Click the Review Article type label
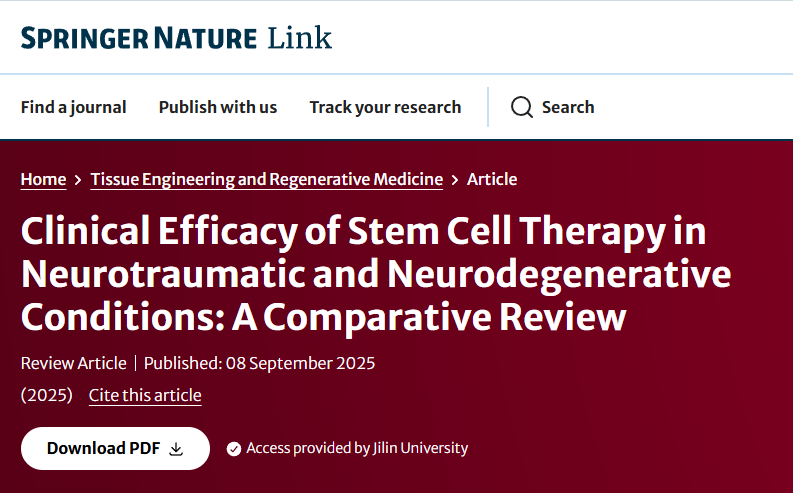 click(x=74, y=363)
